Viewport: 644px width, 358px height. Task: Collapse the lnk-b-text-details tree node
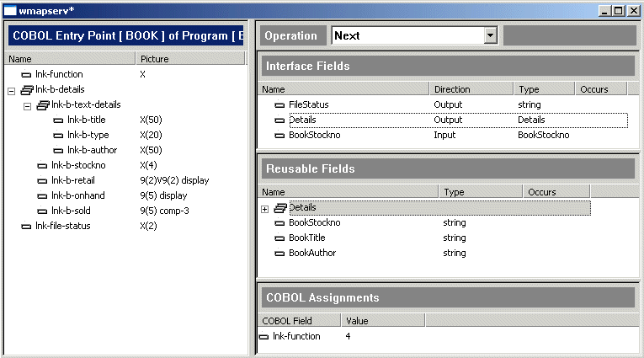click(27, 104)
